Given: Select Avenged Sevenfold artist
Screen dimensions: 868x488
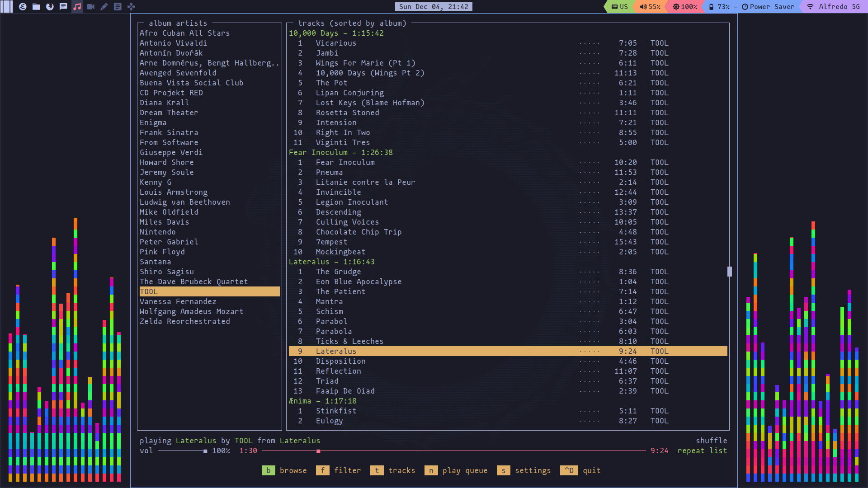Looking at the screenshot, I should tap(178, 73).
